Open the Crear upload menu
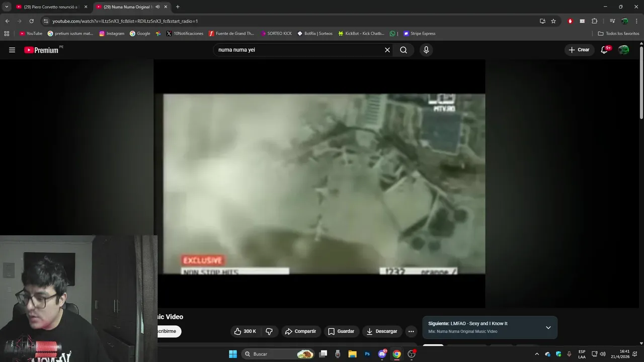Viewport: 644px width, 362px height. coord(579,50)
